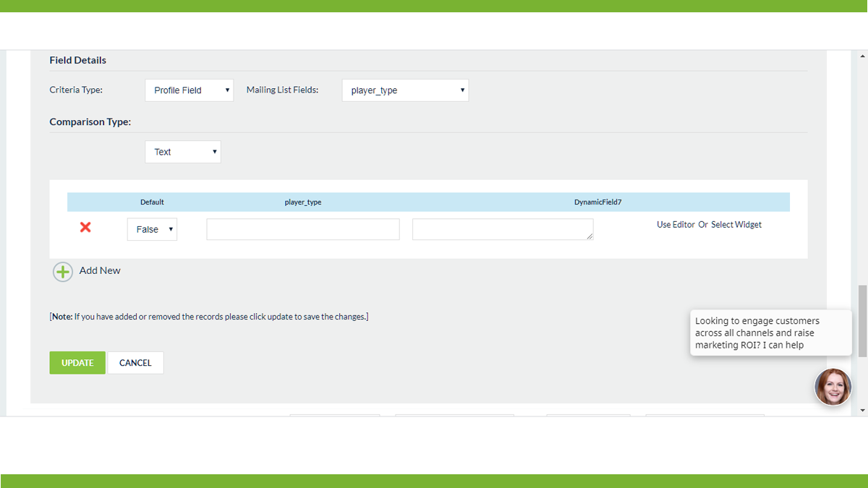Click the CANCEL button
The width and height of the screenshot is (868, 488).
pos(135,362)
